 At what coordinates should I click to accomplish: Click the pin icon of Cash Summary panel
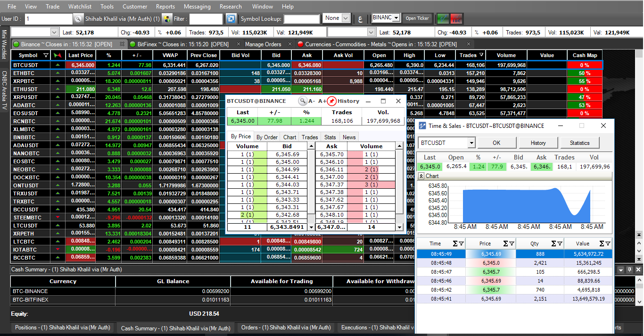click(x=629, y=269)
